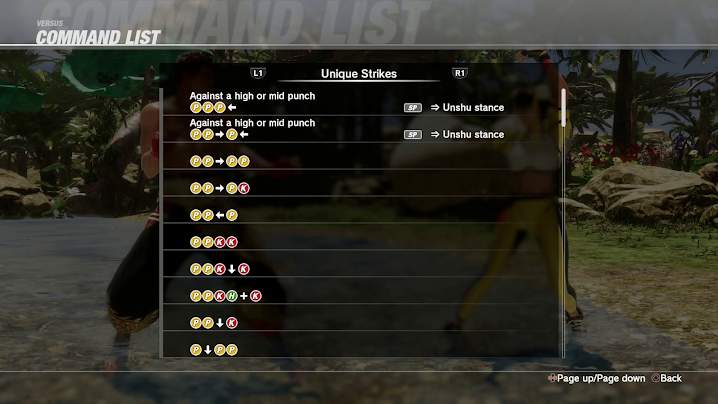Click the red K icon in PP→PK combo
Screen dimensions: 718x404
pyautogui.click(x=244, y=188)
